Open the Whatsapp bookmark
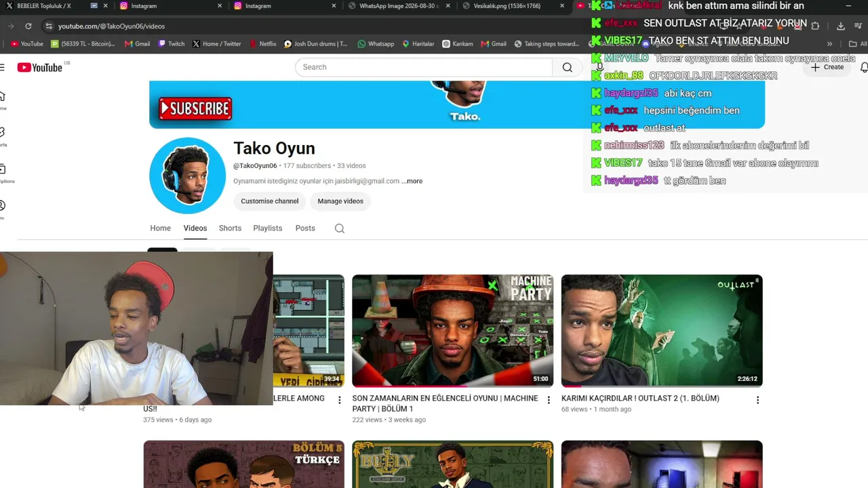The width and height of the screenshot is (868, 488). (x=376, y=44)
